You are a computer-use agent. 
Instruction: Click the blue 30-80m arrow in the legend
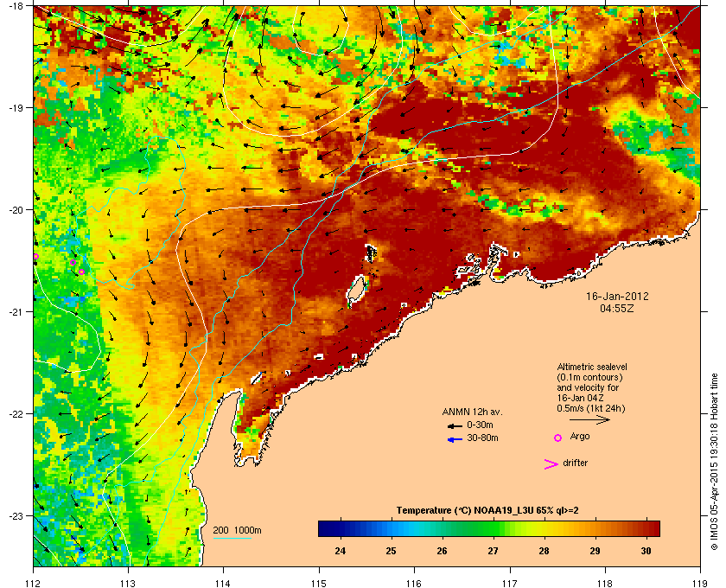[455, 439]
